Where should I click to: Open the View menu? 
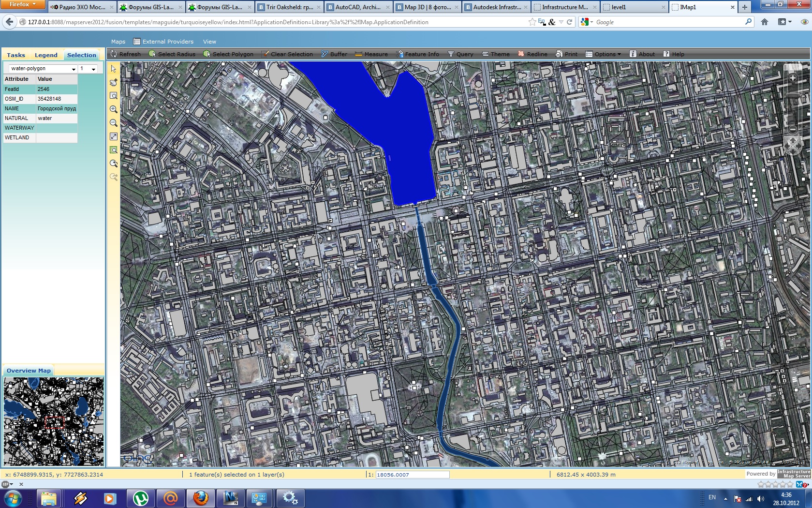(209, 42)
